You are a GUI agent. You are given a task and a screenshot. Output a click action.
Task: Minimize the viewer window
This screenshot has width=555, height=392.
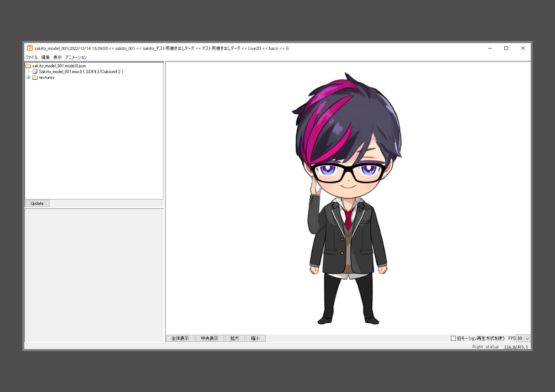(490, 48)
